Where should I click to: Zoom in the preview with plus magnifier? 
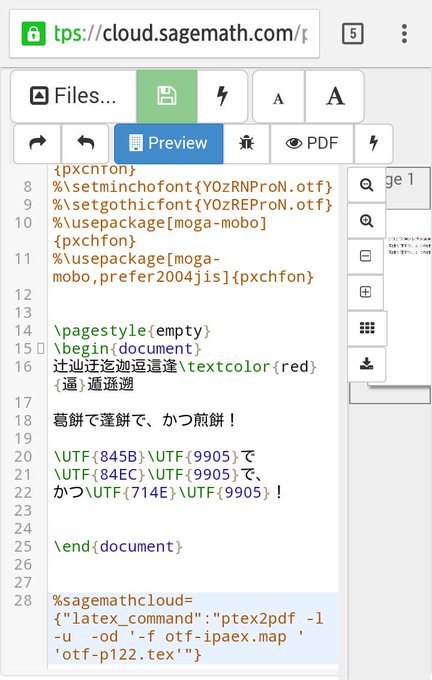point(367,221)
